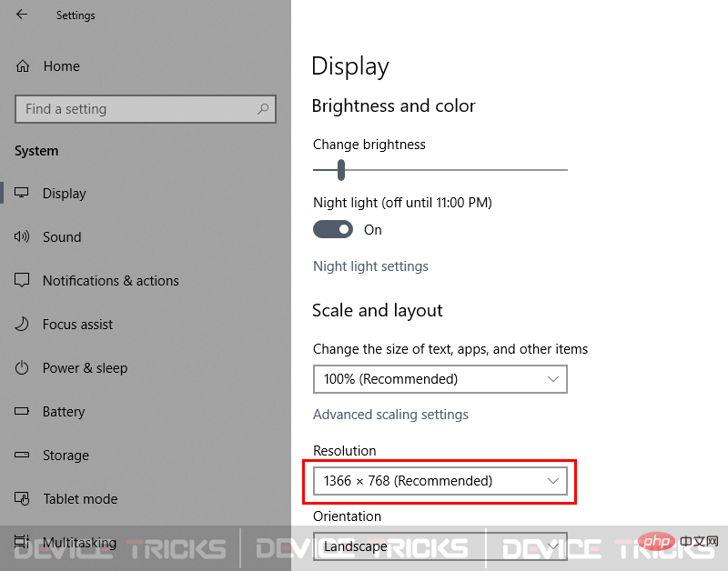Viewport: 728px width, 571px height.
Task: Open Tablet mode settings
Action: [x=80, y=498]
